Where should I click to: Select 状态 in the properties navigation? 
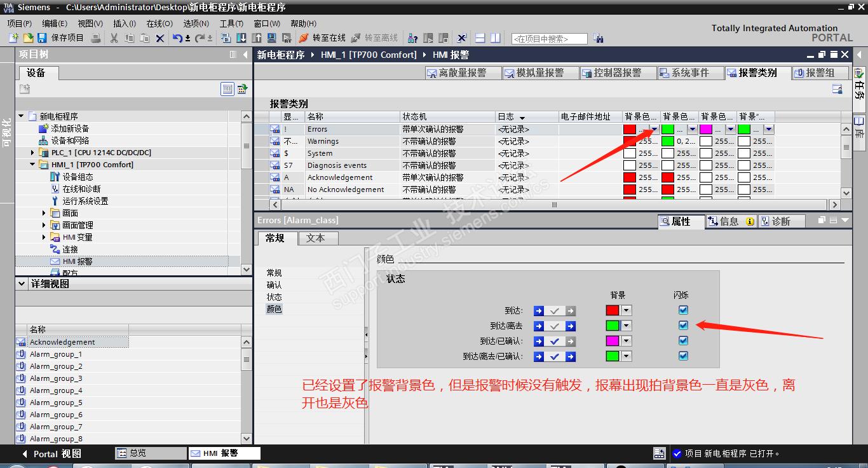pos(274,297)
